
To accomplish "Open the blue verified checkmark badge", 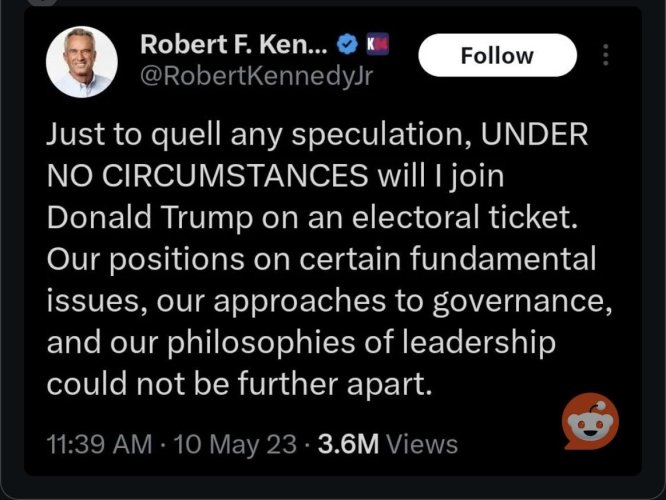I will click(x=347, y=44).
